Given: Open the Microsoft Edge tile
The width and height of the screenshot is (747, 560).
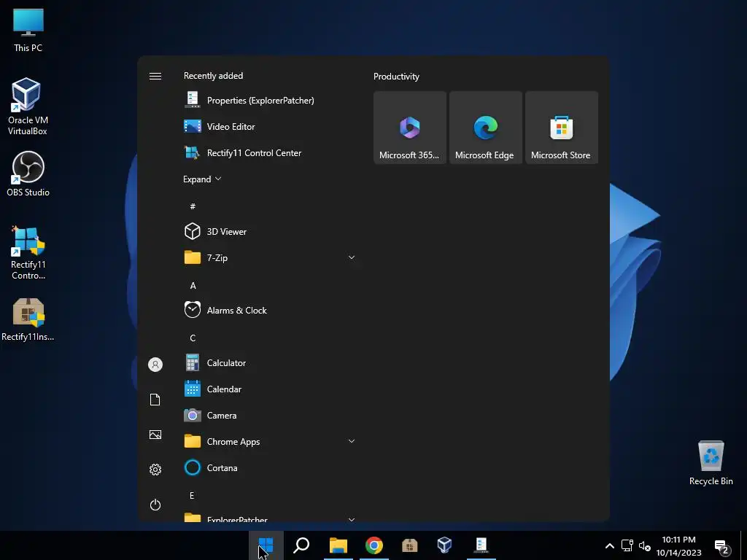Looking at the screenshot, I should point(485,128).
